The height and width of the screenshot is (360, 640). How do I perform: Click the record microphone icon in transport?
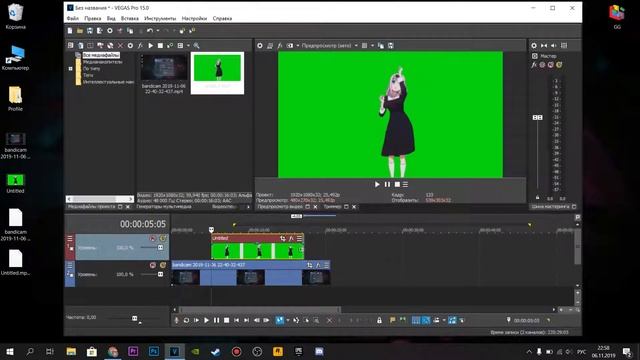pos(176,320)
